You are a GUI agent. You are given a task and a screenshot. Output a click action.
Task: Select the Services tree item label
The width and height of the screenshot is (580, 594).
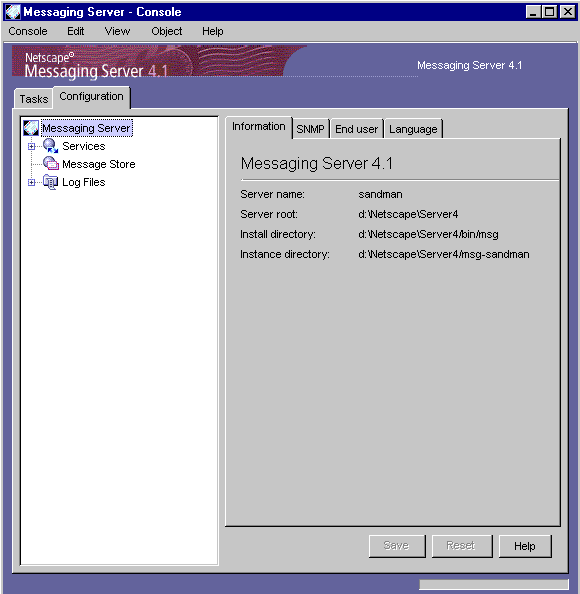84,146
